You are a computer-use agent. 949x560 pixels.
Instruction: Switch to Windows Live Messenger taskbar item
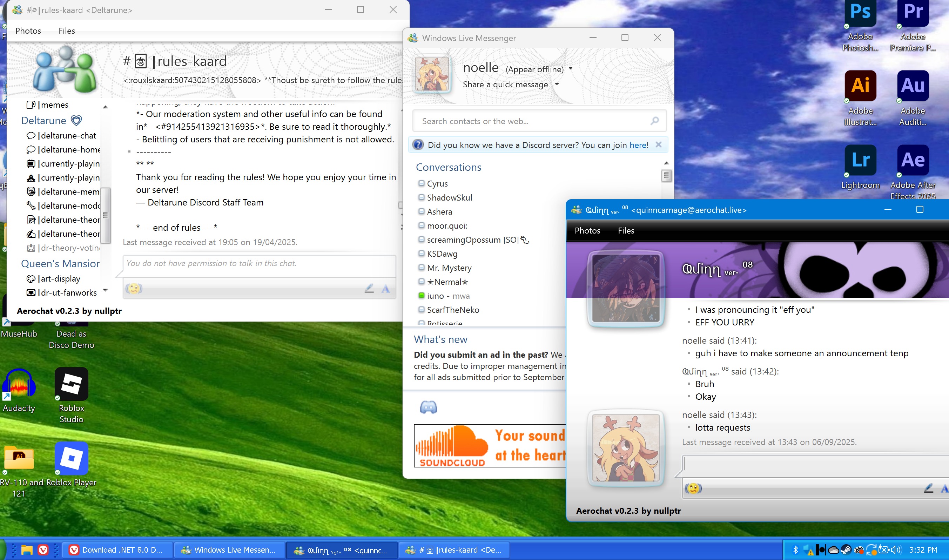(x=229, y=550)
